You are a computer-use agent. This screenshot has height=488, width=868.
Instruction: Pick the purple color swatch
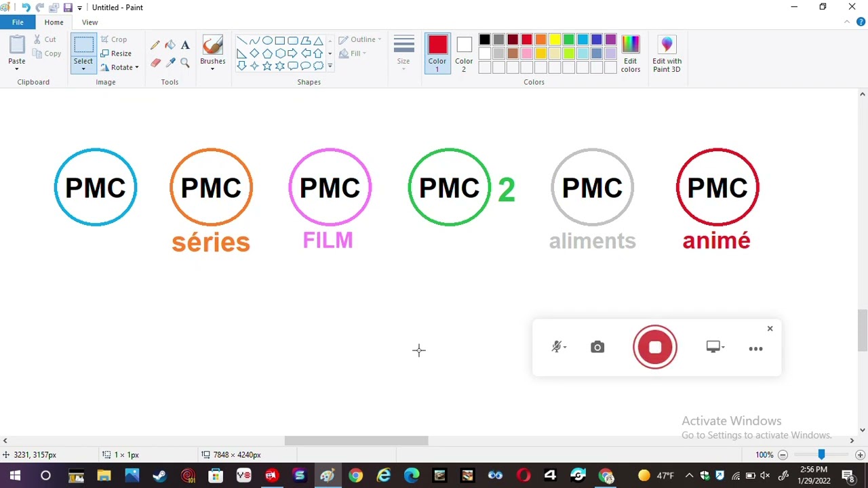[610, 40]
